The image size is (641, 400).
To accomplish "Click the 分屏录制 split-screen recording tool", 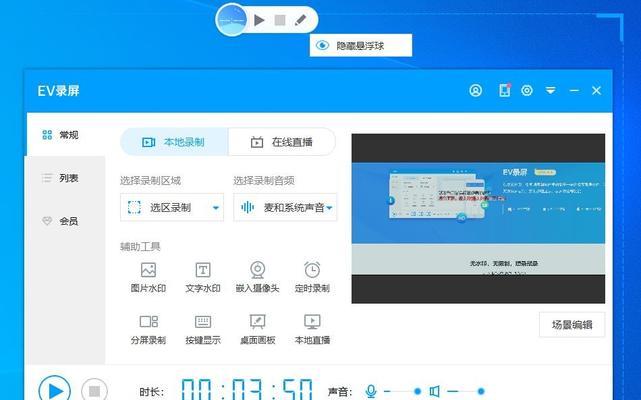I will [x=148, y=329].
